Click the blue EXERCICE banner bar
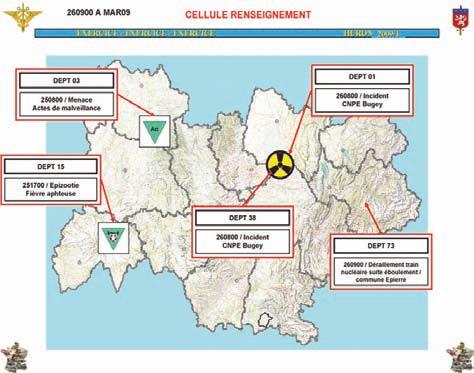 pos(237,33)
